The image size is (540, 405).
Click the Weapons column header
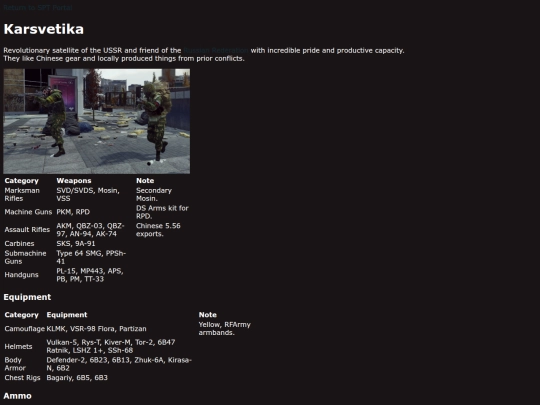(74, 181)
